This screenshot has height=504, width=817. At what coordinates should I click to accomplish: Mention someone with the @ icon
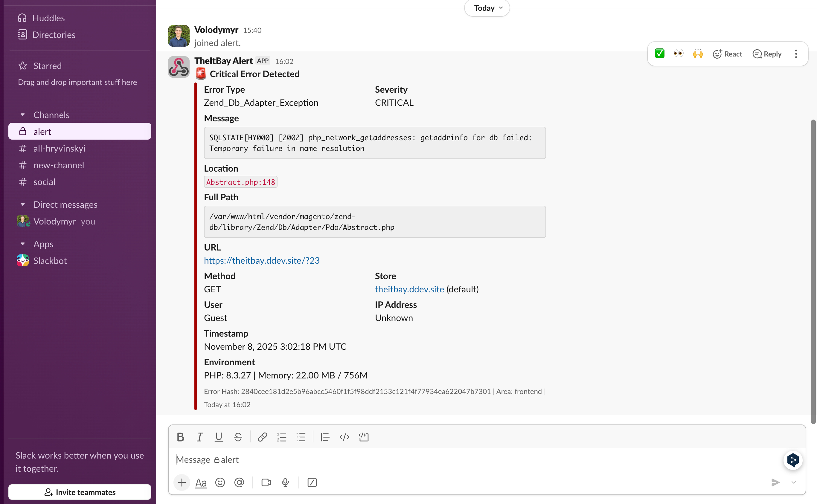pyautogui.click(x=240, y=482)
